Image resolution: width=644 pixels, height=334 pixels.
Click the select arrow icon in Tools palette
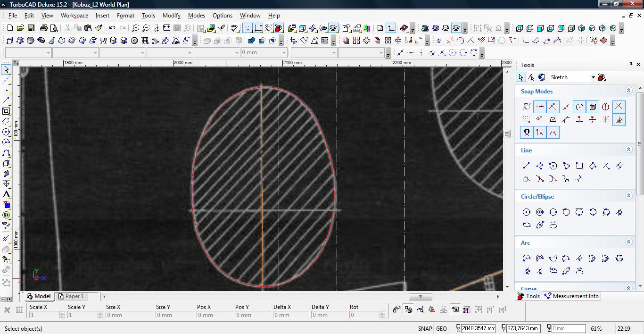click(521, 77)
